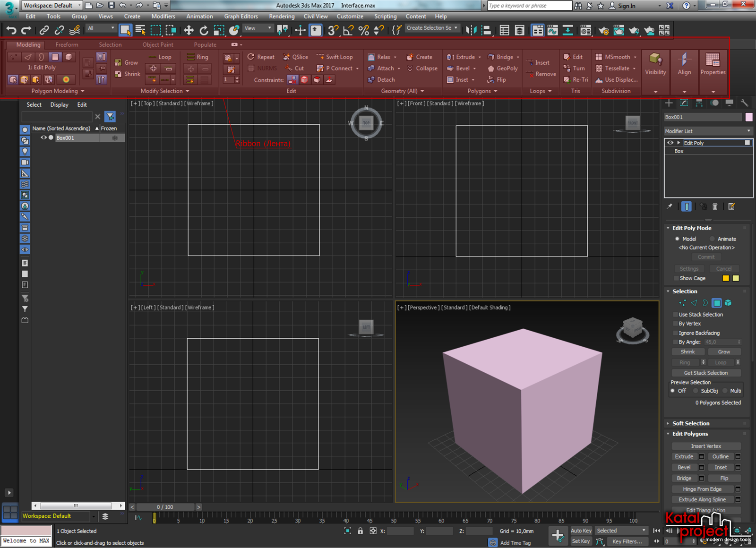Screen dimensions: 756x548
Task: Click the Remove modifier trash icon
Action: tap(715, 206)
